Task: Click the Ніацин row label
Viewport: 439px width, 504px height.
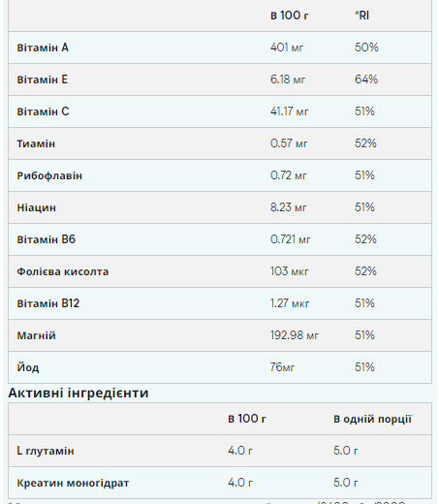Action: coord(37,207)
